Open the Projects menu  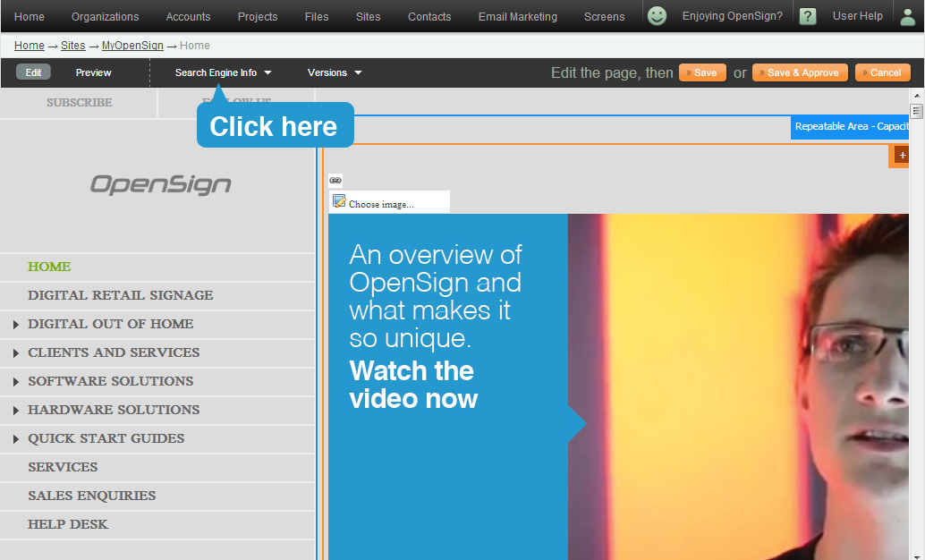pos(258,16)
